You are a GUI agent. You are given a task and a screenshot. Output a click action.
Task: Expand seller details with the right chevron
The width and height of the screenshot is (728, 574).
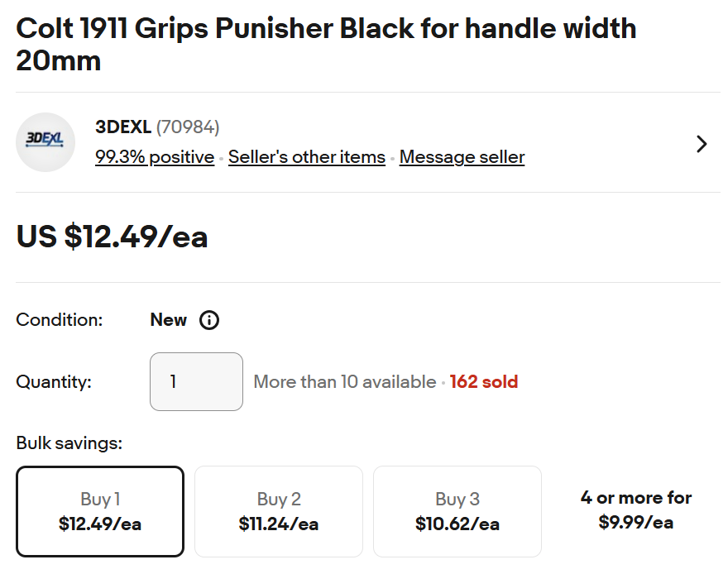pyautogui.click(x=702, y=144)
